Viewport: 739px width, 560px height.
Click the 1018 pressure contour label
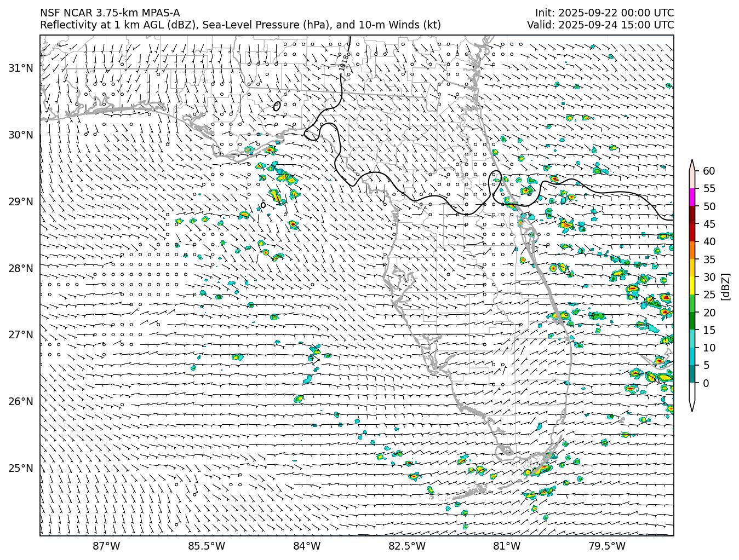point(345,62)
